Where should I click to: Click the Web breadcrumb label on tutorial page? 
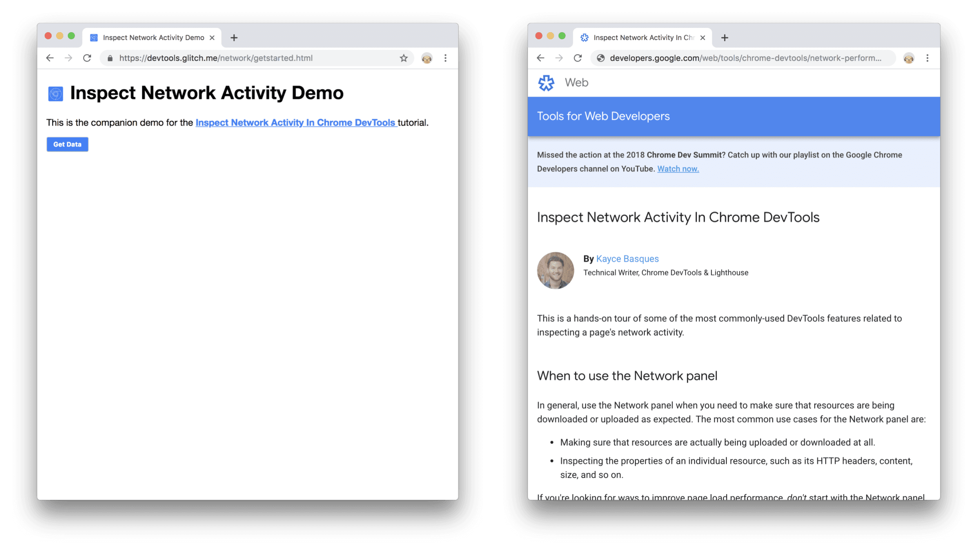coord(577,82)
